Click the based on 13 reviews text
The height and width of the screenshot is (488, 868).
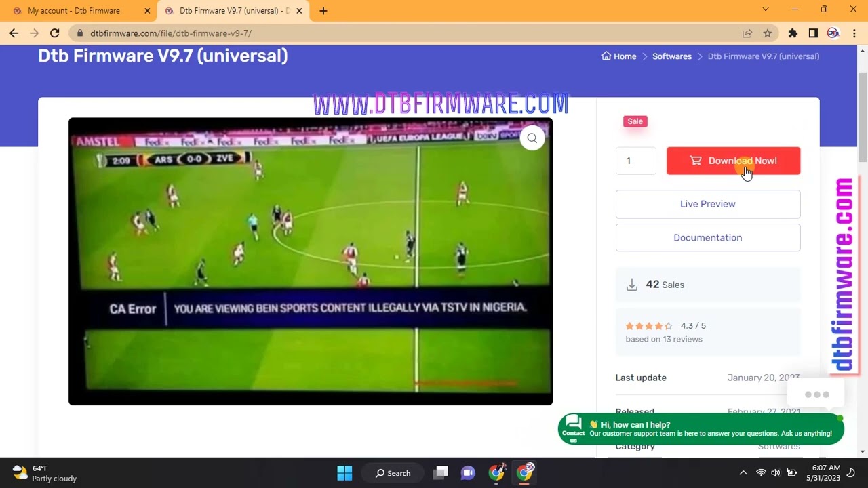tap(664, 339)
